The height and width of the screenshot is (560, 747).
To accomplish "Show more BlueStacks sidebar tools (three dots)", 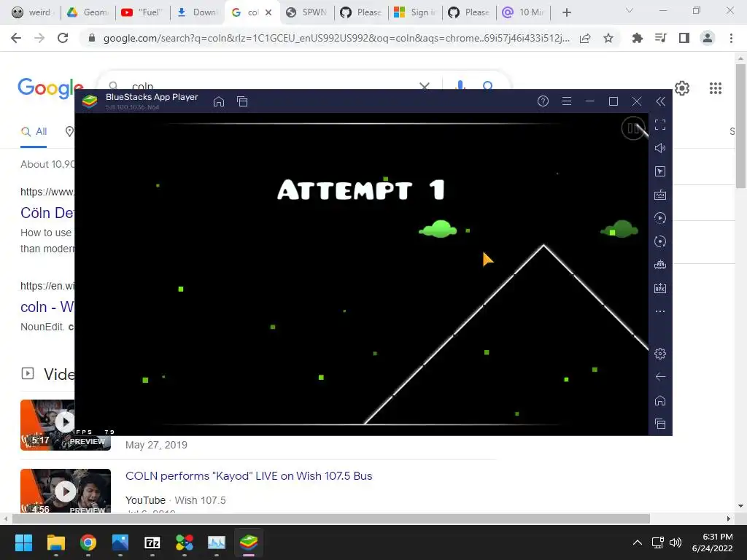I will click(x=659, y=311).
